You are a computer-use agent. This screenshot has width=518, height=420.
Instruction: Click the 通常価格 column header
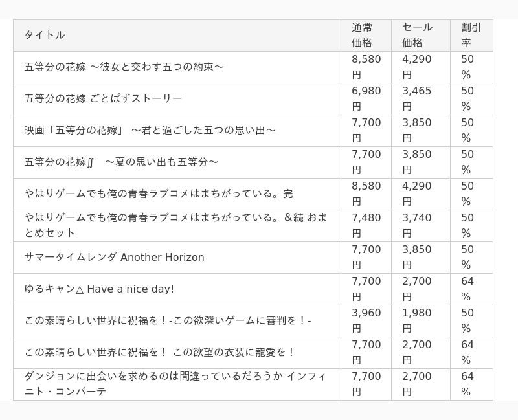363,35
